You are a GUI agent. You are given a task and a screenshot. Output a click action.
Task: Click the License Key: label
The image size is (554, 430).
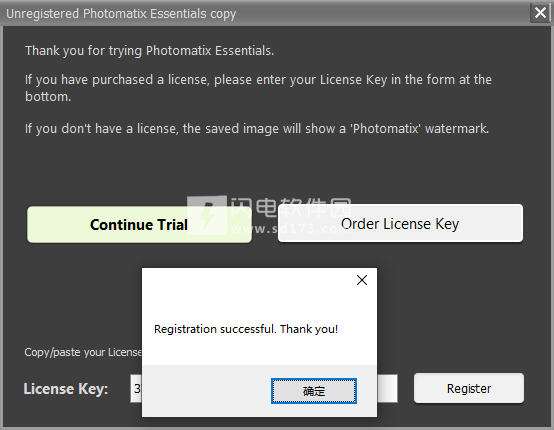click(x=66, y=389)
